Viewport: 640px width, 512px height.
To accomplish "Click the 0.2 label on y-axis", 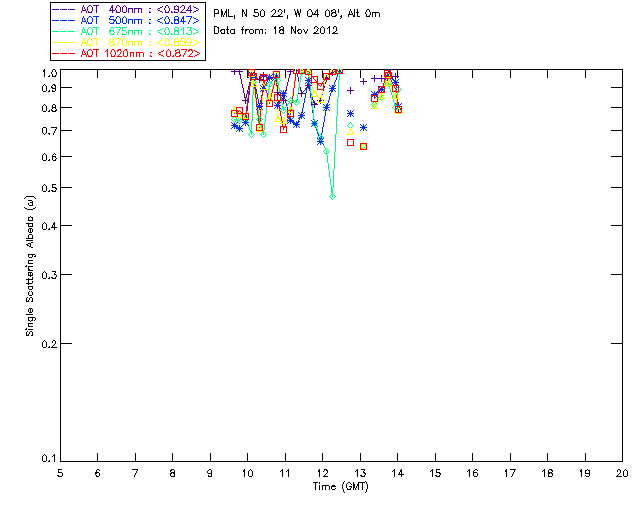I will [47, 344].
